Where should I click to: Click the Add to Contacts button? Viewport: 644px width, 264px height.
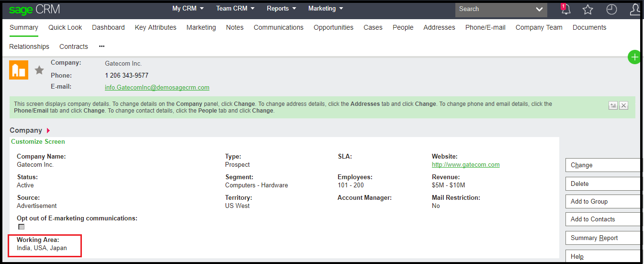coord(604,219)
